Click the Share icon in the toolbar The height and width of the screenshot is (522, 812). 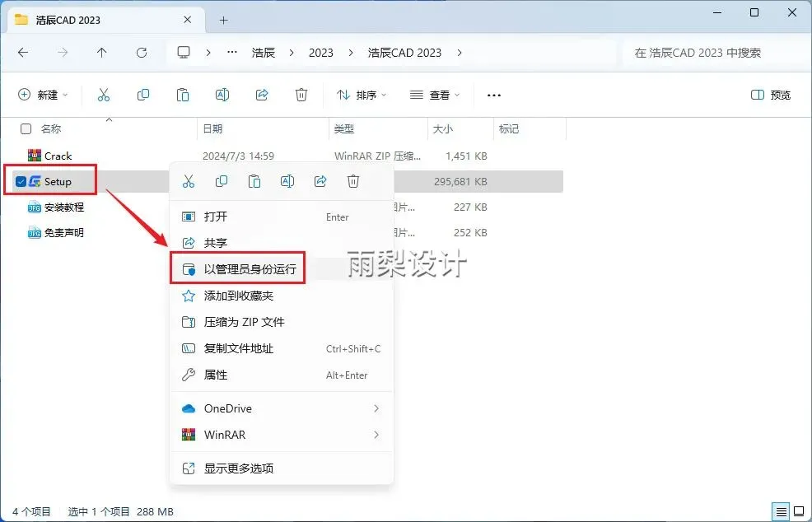pyautogui.click(x=262, y=95)
